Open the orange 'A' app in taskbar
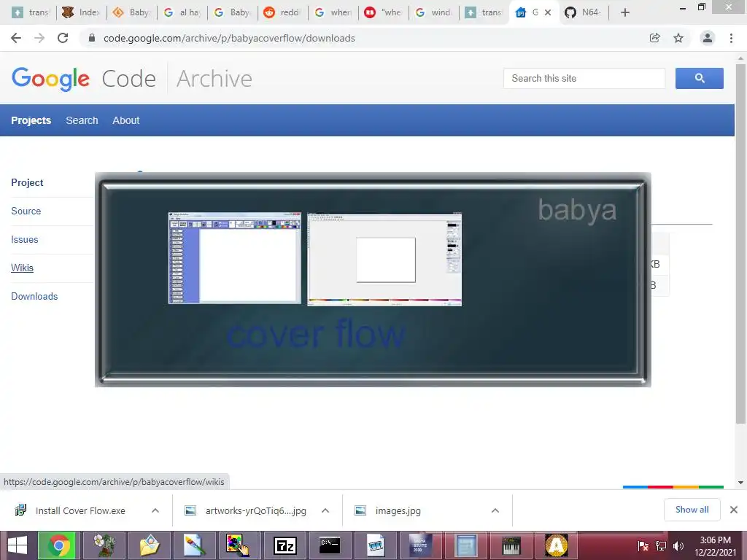Screen dimensions: 747x560 pos(556,545)
